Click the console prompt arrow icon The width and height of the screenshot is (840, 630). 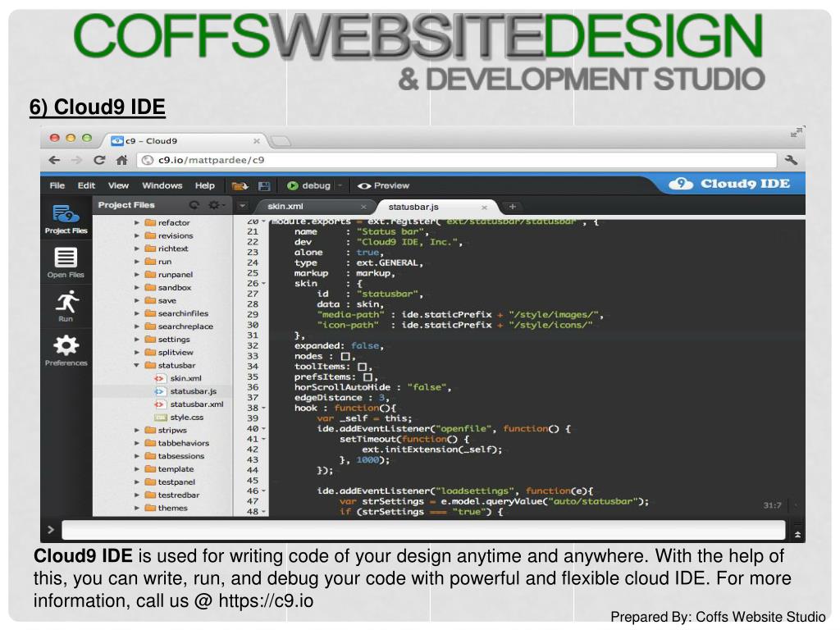pos(51,530)
